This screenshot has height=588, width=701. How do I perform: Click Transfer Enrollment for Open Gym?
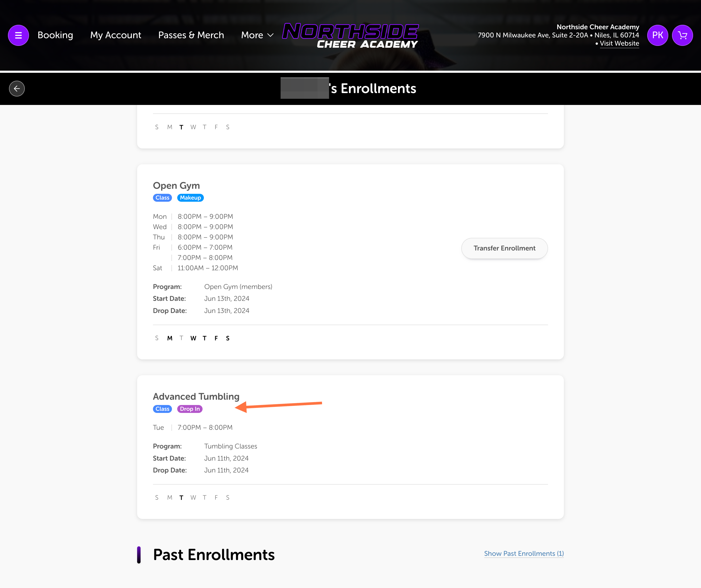[504, 248]
